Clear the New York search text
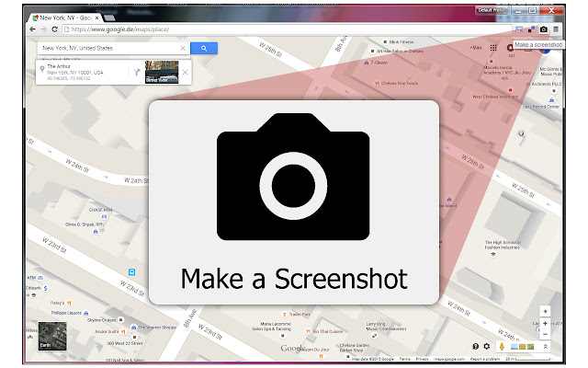The width and height of the screenshot is (588, 368). [182, 48]
